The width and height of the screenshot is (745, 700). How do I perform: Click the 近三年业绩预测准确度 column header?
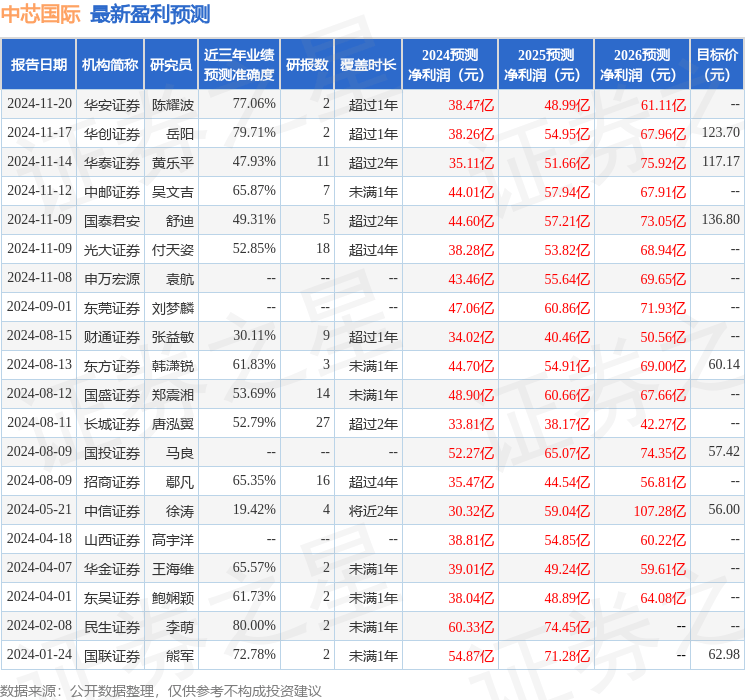239,65
